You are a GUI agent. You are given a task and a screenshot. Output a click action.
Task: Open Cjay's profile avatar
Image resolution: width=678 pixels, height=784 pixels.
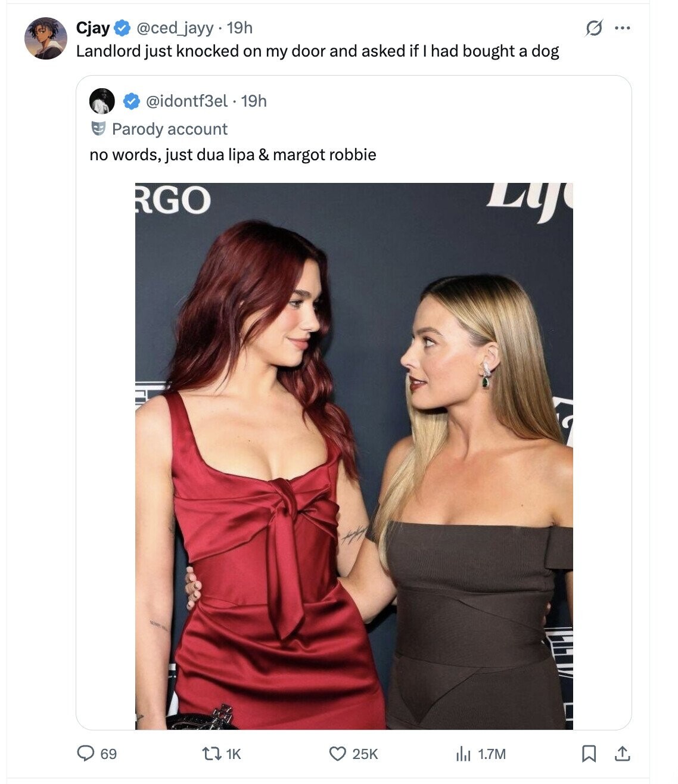tap(45, 39)
